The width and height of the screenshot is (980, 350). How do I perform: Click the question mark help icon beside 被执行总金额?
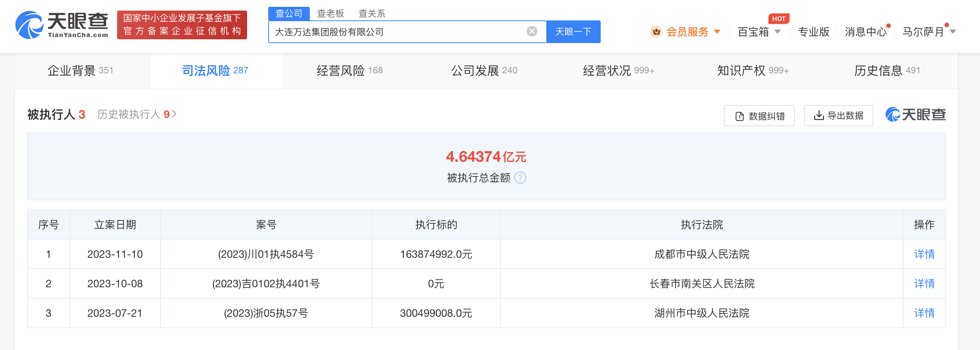[520, 178]
